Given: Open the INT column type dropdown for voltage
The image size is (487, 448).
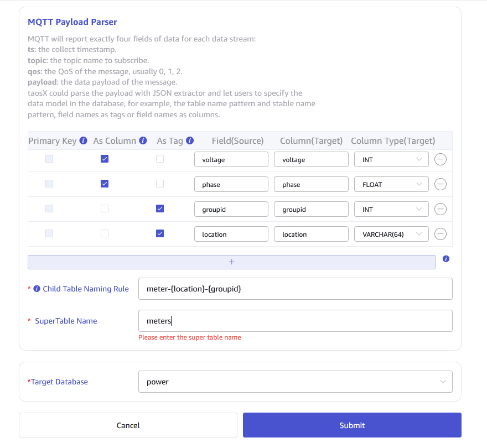Looking at the screenshot, I should tap(391, 159).
